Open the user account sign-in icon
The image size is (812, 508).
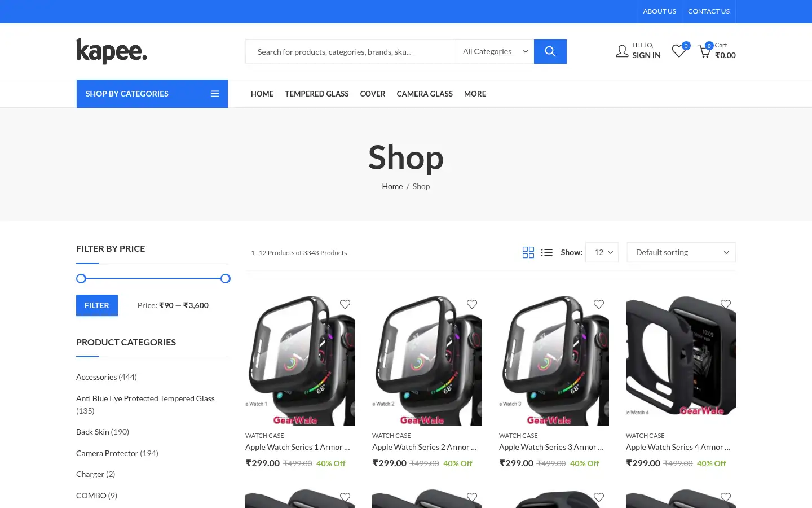coord(622,51)
